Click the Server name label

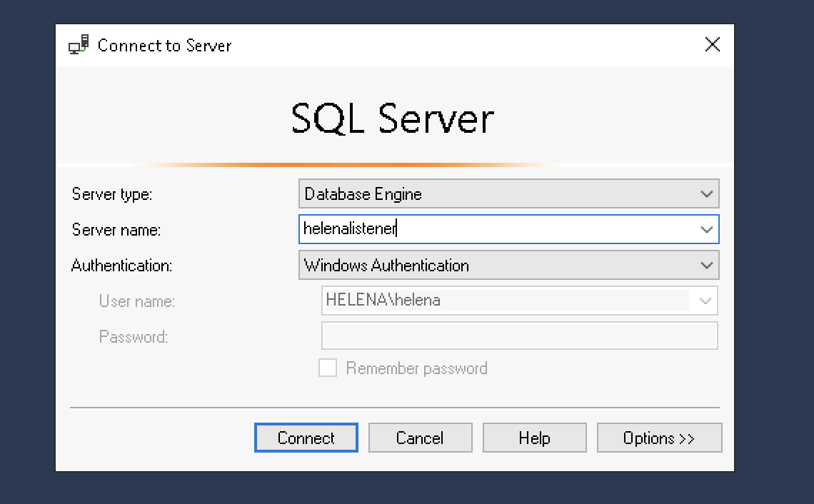[116, 230]
